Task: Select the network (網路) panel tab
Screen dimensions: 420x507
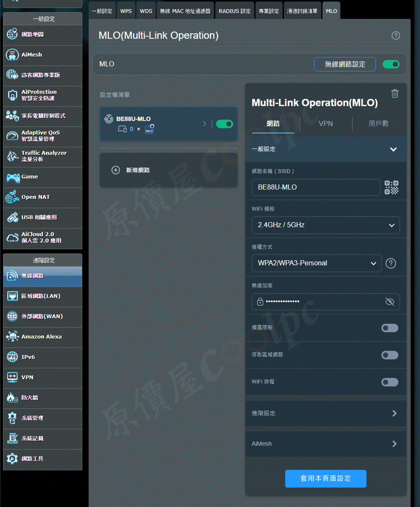Action: tap(273, 124)
